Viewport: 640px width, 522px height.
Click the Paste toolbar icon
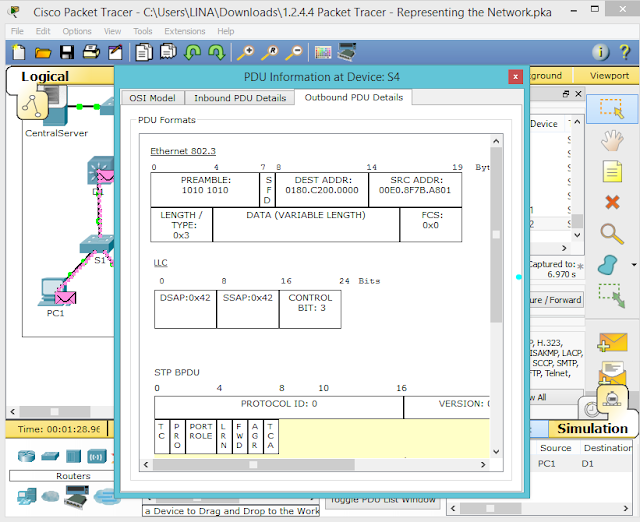coord(168,52)
